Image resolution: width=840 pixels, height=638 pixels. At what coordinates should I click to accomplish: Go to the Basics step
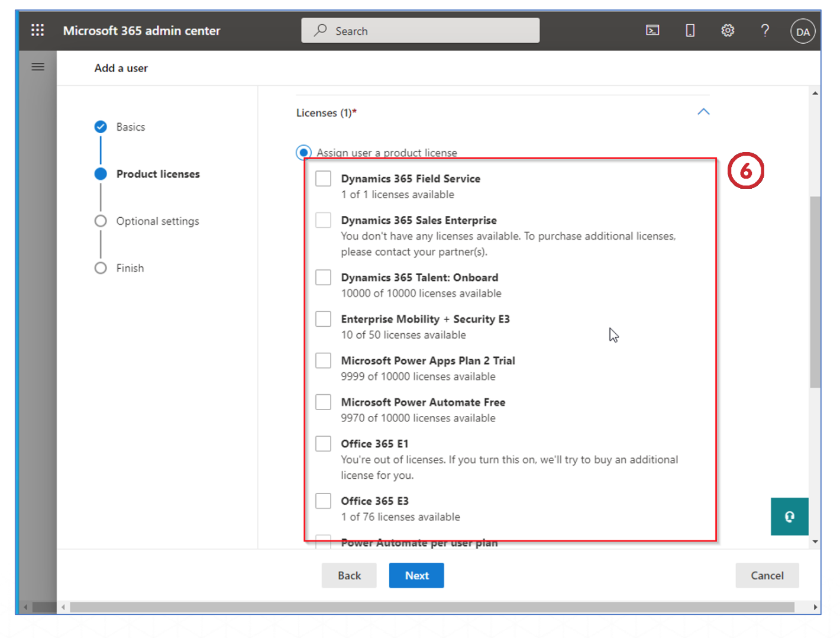[x=130, y=127]
